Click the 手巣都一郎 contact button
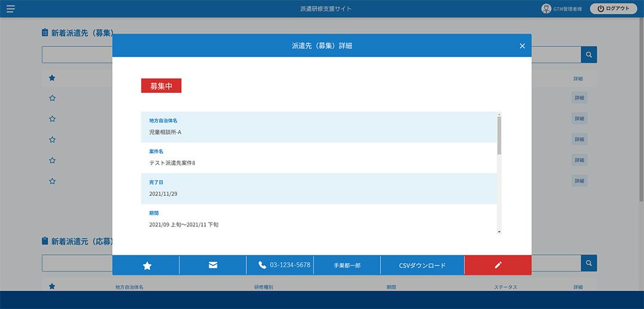This screenshot has width=644, height=309. pos(347,266)
